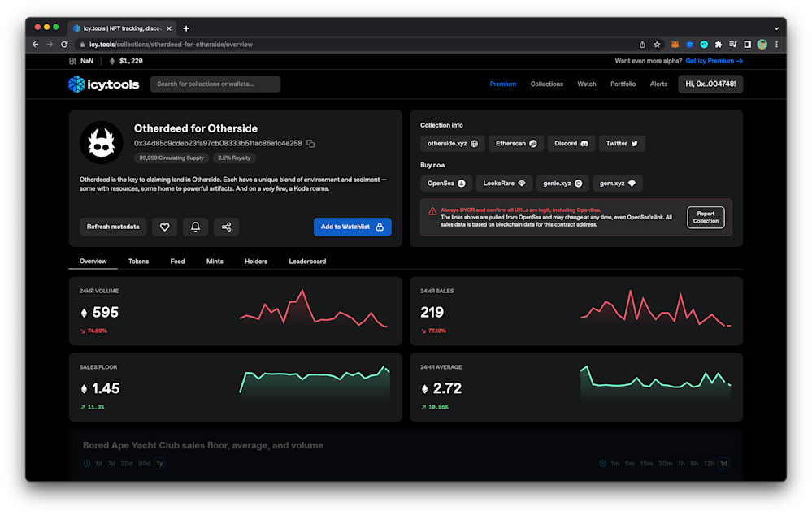The height and width of the screenshot is (515, 812).
Task: Open the Hi, 0x..004748! account button
Action: pyautogui.click(x=710, y=84)
